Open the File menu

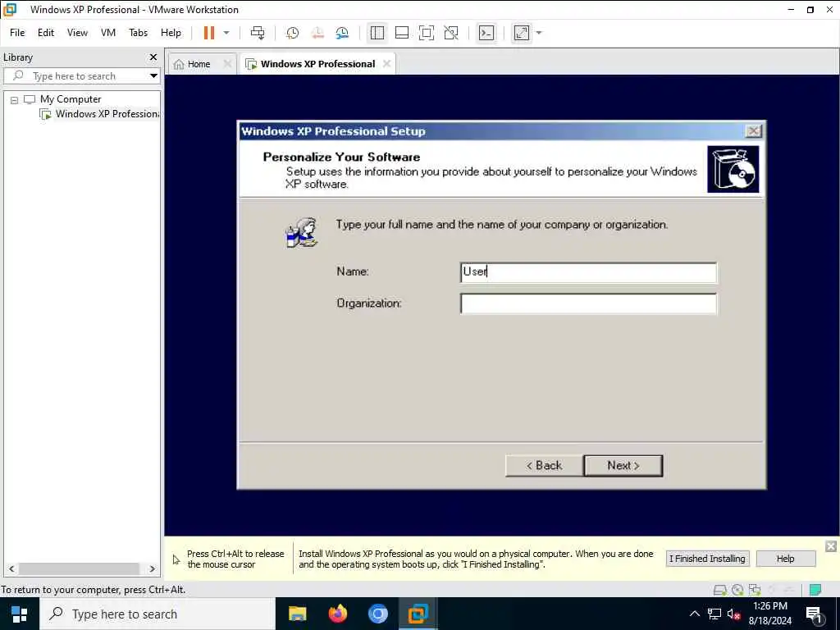17,33
